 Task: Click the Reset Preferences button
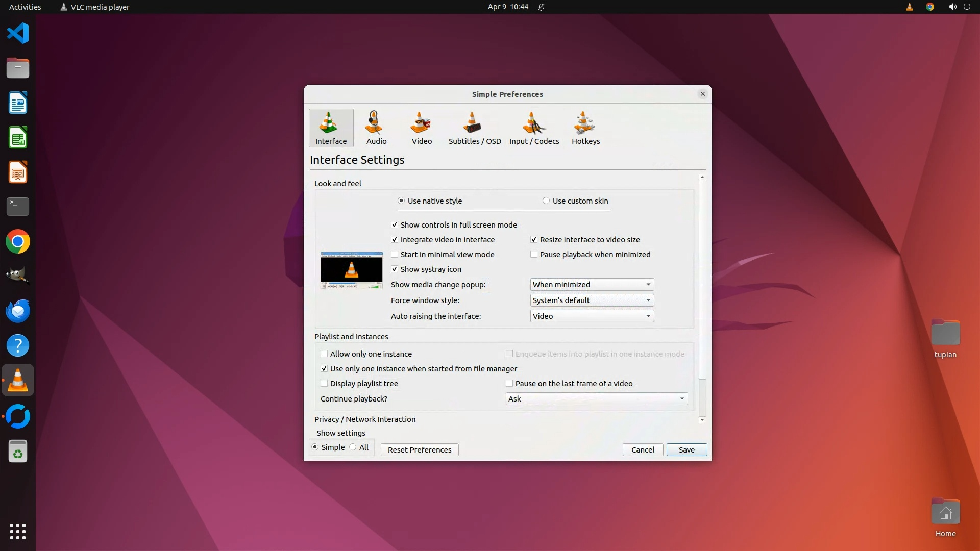(419, 449)
